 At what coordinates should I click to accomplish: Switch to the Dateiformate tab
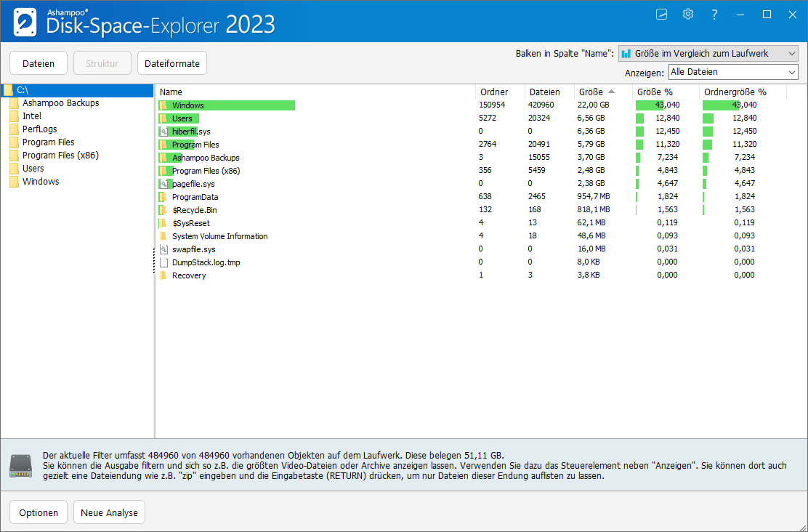[x=171, y=63]
